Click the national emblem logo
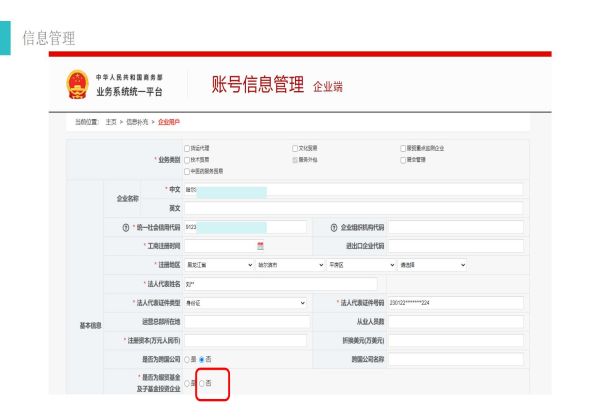This screenshot has width=600, height=420. (x=77, y=86)
